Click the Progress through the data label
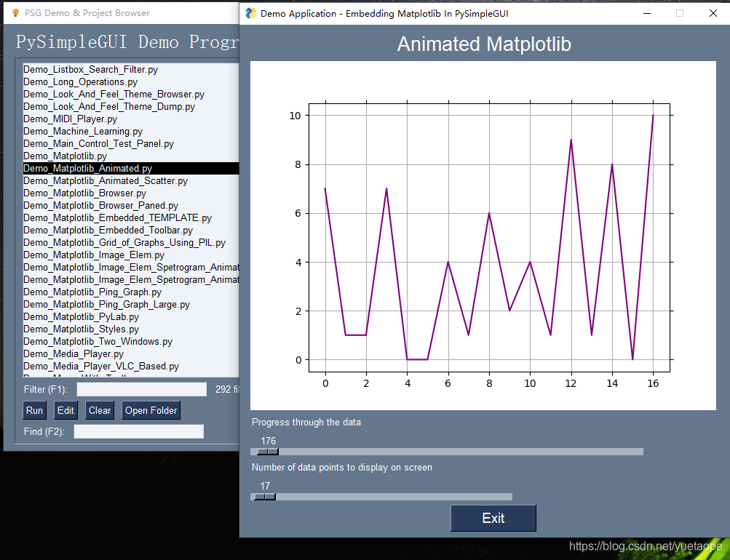This screenshot has width=730, height=560. [306, 423]
